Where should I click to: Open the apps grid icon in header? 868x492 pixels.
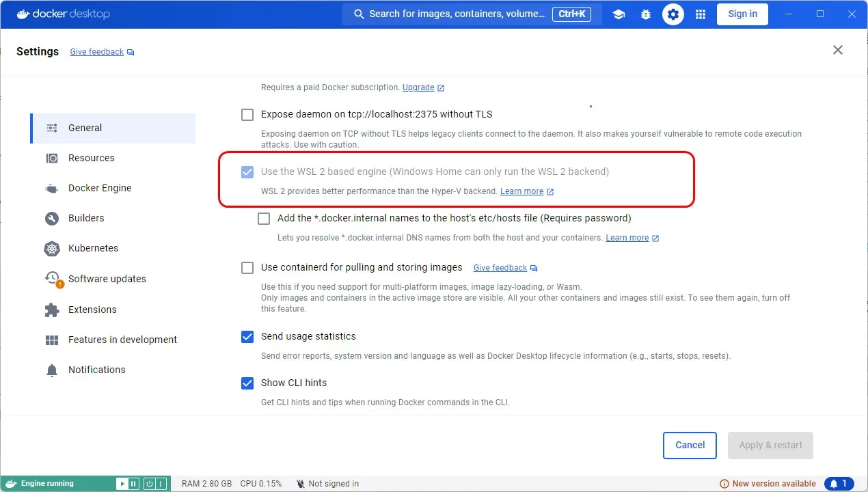[701, 14]
